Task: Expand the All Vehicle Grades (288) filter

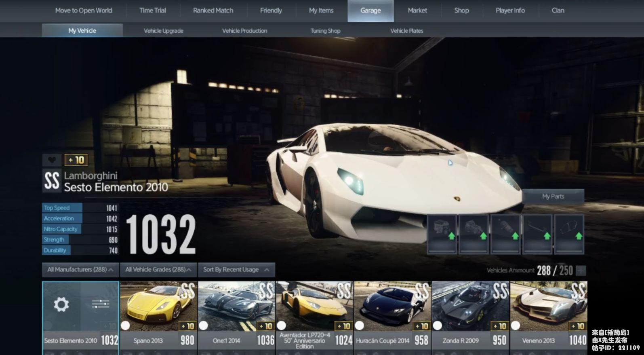Action: click(x=158, y=270)
